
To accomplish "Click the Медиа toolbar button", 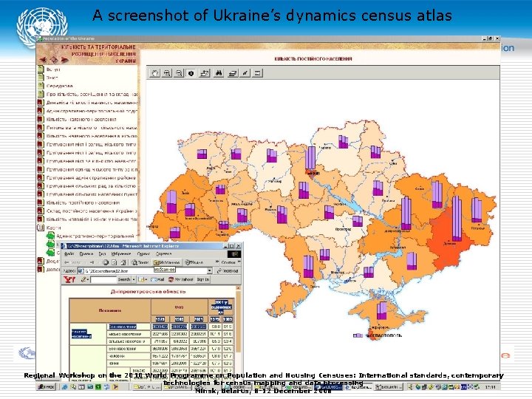I will coord(194,262).
